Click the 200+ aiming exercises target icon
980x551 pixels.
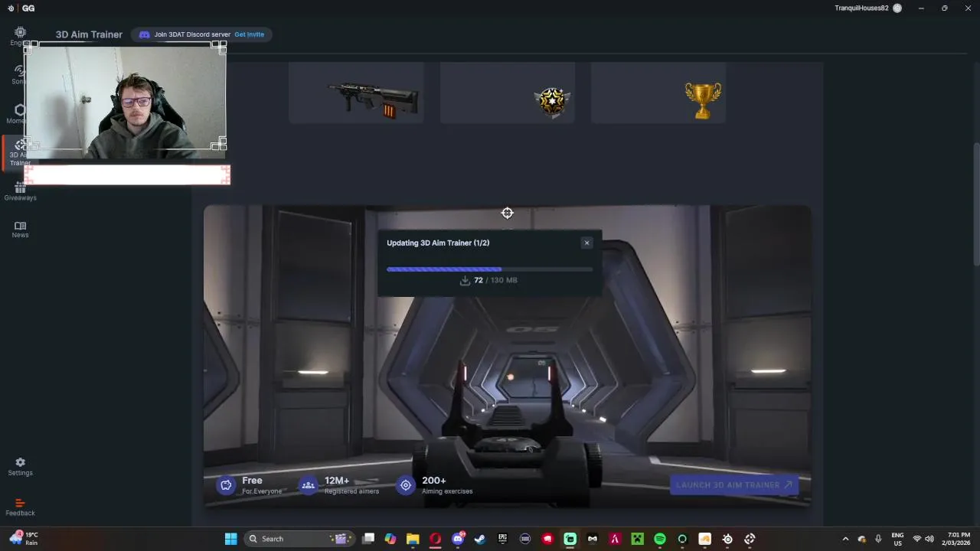click(406, 485)
